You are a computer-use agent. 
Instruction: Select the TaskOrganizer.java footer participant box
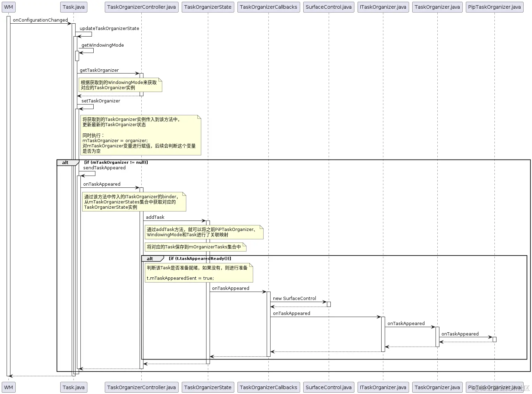click(437, 387)
